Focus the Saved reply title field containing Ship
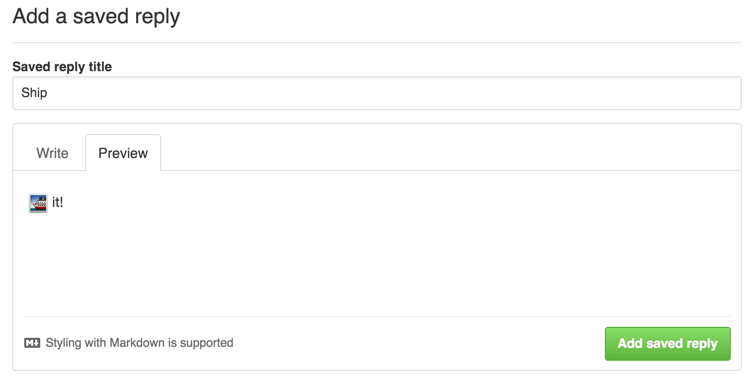 (x=377, y=93)
